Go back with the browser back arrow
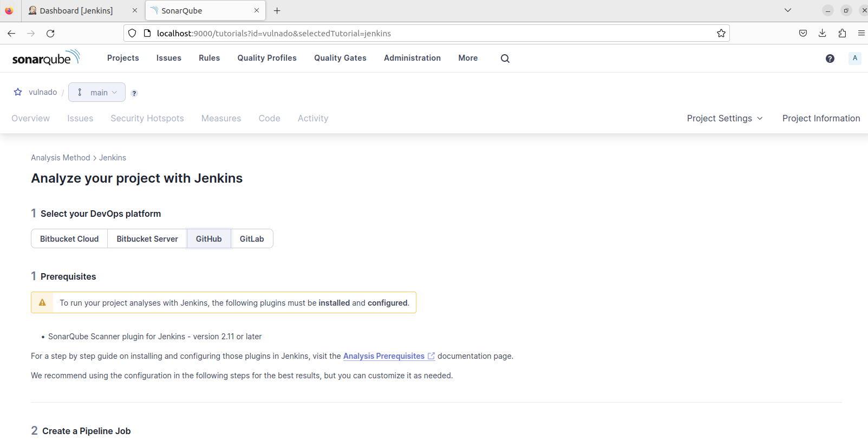868x439 pixels. coord(11,34)
